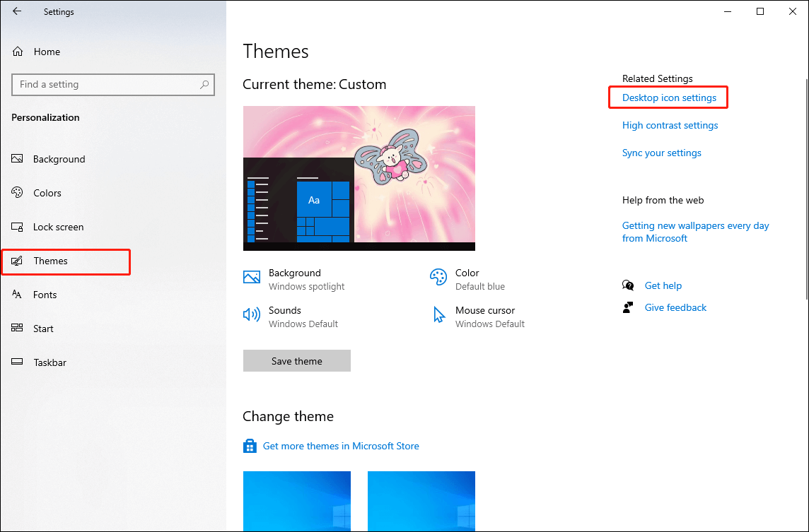Navigate to Start settings
The width and height of the screenshot is (809, 532).
point(43,329)
